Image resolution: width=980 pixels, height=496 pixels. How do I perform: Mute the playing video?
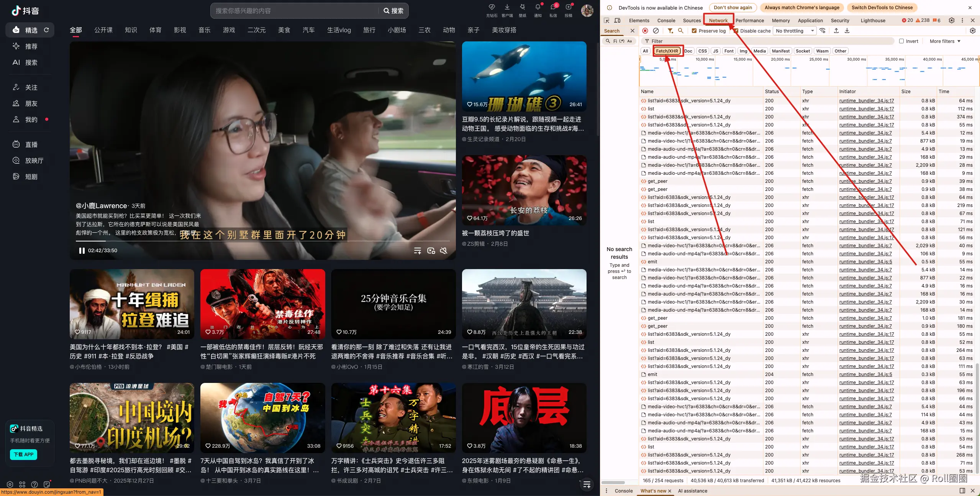(x=444, y=251)
